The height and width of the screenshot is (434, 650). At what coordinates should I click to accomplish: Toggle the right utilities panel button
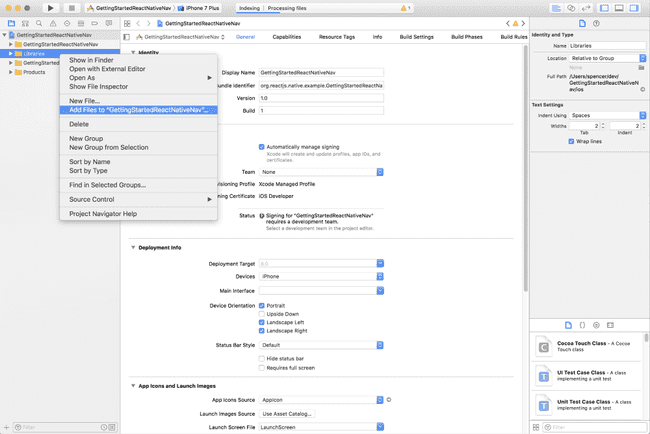[634, 8]
